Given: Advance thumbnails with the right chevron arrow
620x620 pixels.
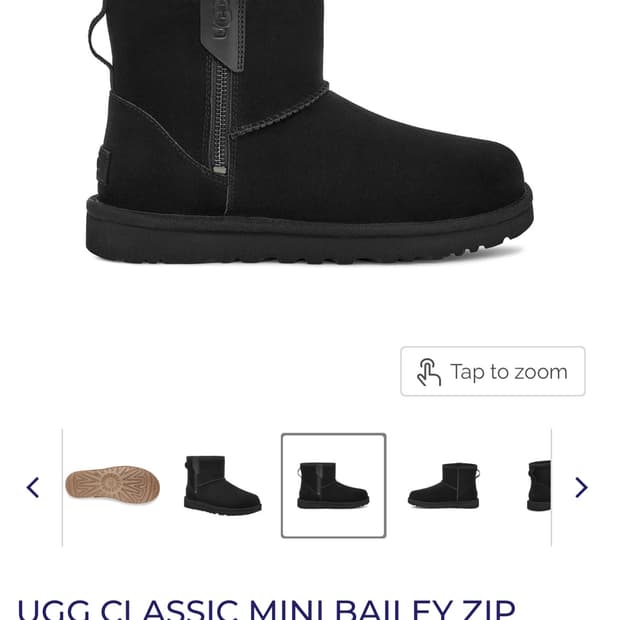Looking at the screenshot, I should pos(581,487).
